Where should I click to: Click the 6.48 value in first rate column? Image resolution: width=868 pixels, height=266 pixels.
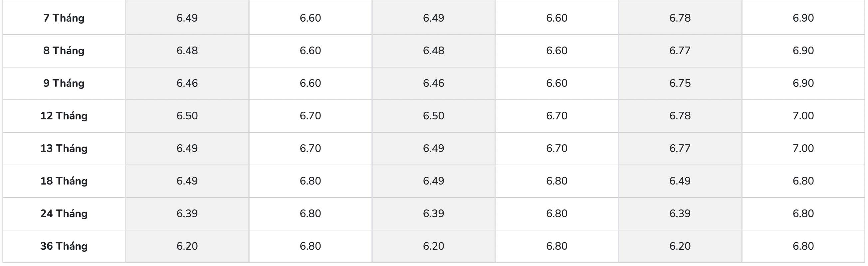(187, 51)
